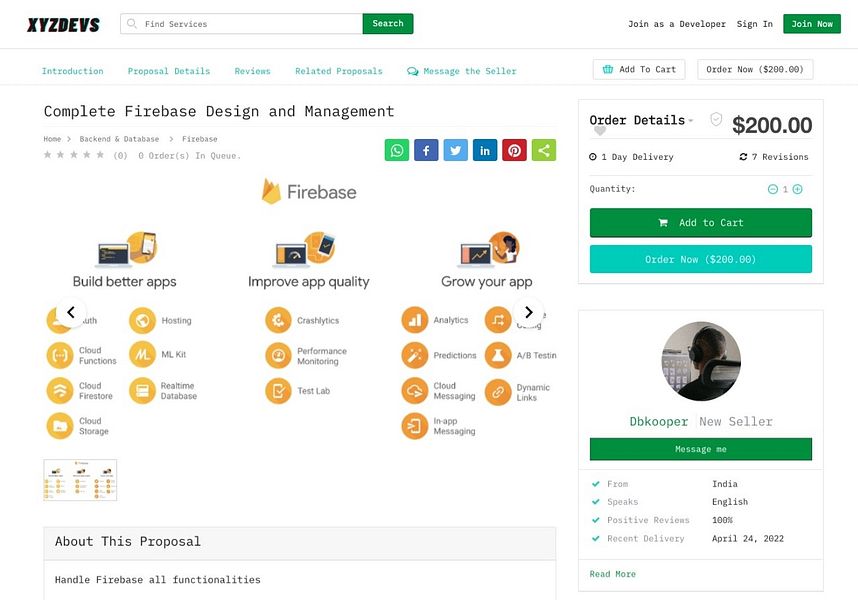Show previous slide with left arrow
858x600 pixels.
tap(71, 312)
